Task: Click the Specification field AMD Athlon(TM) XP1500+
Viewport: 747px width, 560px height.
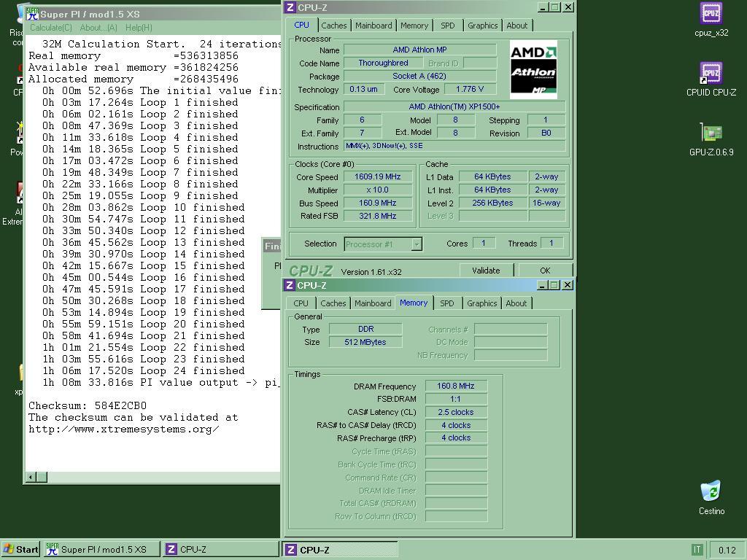Action: click(454, 106)
